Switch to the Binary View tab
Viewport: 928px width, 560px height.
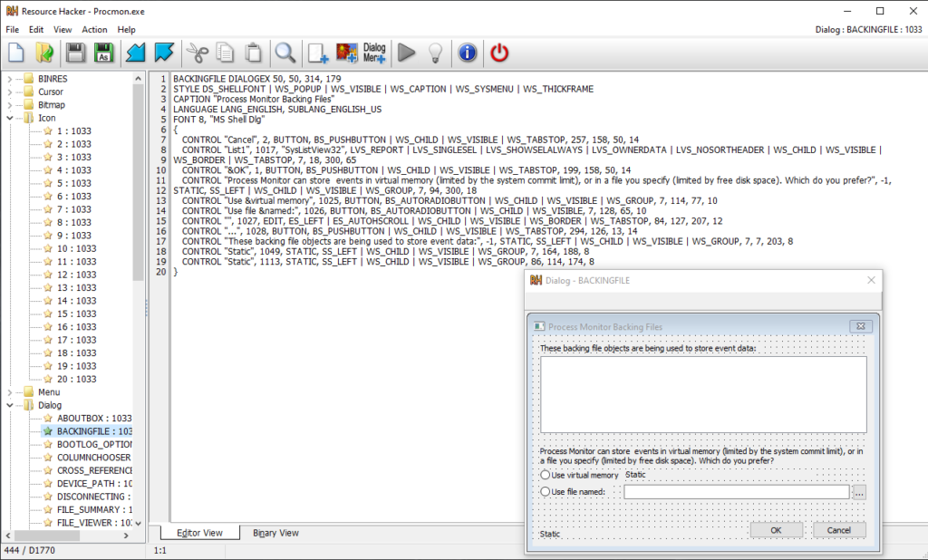[275, 533]
